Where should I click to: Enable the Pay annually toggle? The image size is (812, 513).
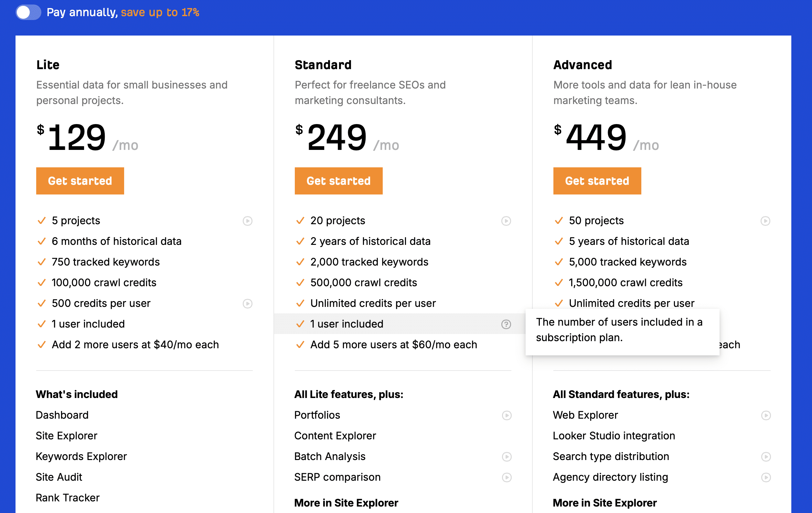click(x=28, y=12)
